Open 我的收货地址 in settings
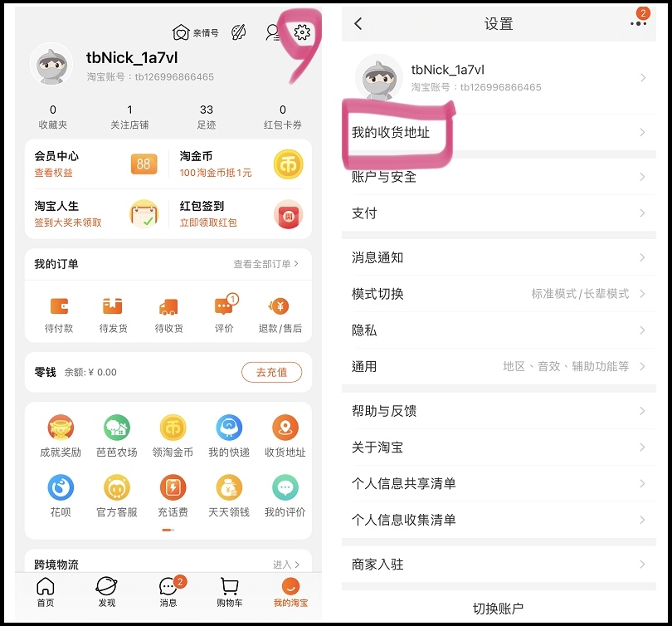The height and width of the screenshot is (626, 672). pyautogui.click(x=499, y=133)
